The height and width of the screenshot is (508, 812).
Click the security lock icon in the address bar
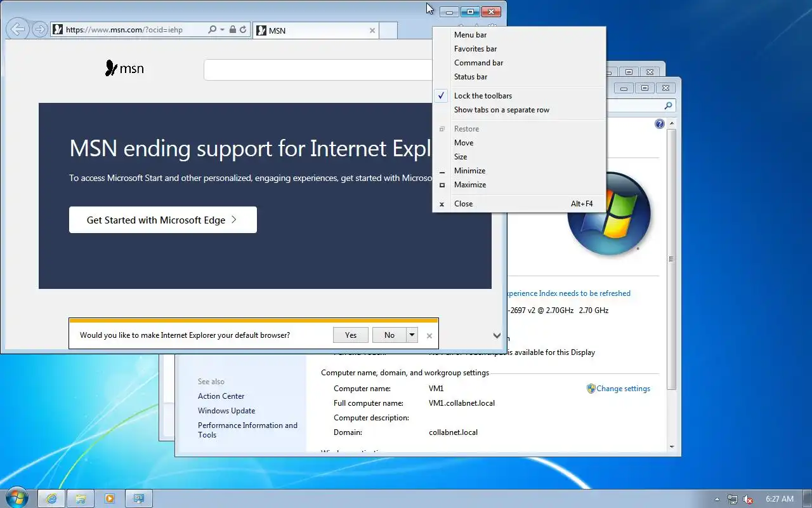[x=232, y=29]
